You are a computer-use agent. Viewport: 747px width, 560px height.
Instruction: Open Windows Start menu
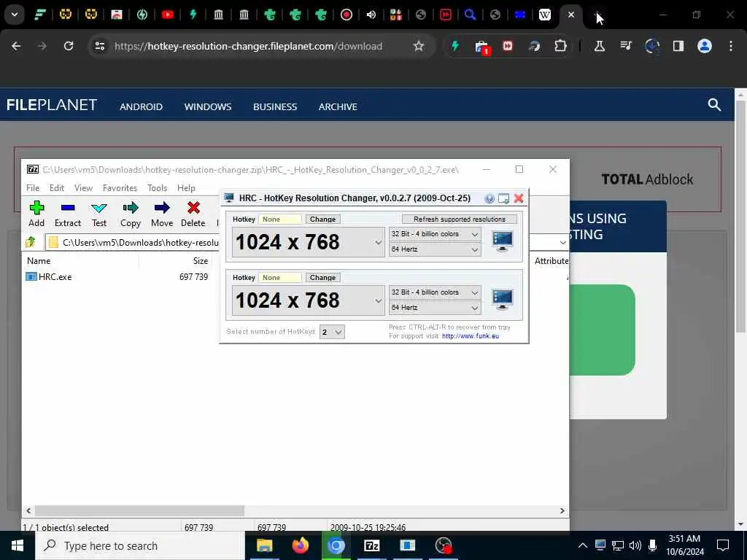pos(18,545)
